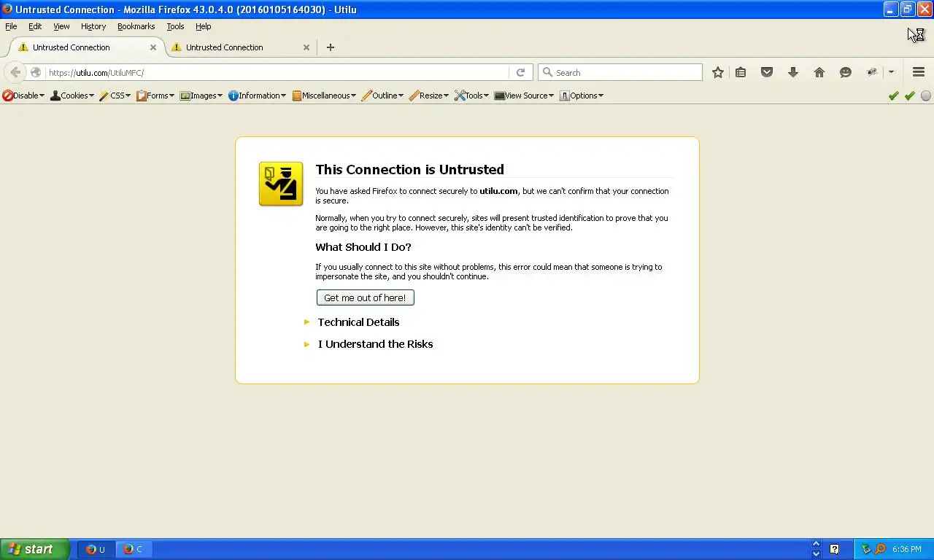Open the Windows start menu

[34, 549]
